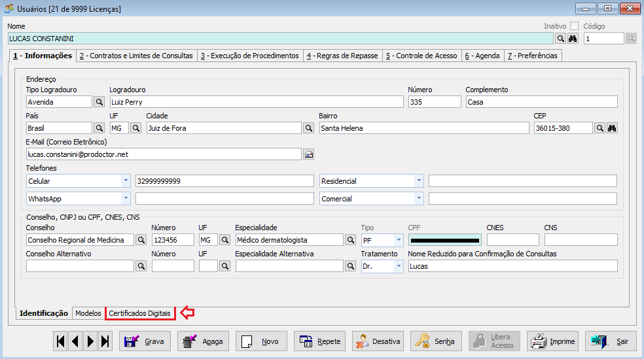Expand Tratamento Dr. dropdown
Screen dimensions: 644x359
pos(399,266)
